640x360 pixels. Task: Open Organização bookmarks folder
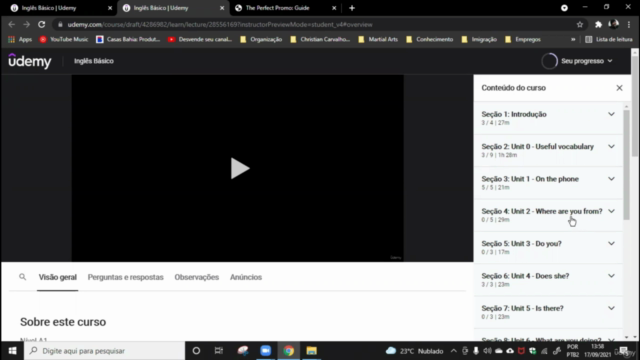click(261, 39)
